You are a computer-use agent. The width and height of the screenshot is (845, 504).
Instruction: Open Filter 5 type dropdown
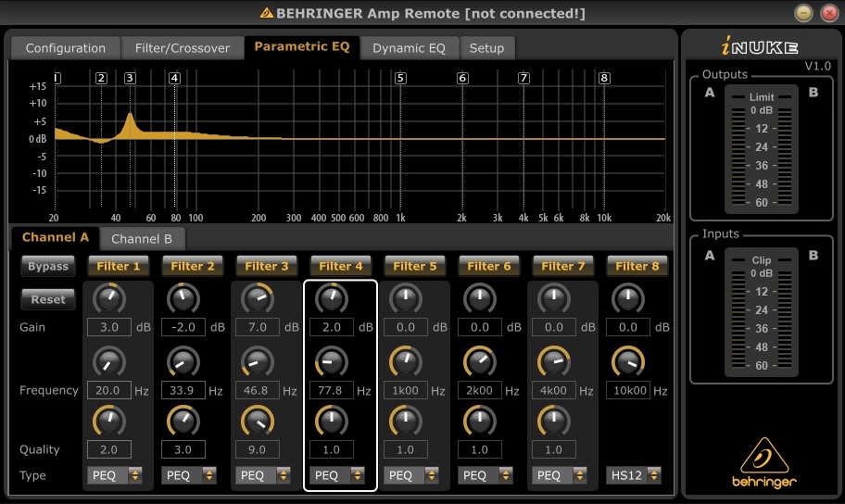click(411, 475)
